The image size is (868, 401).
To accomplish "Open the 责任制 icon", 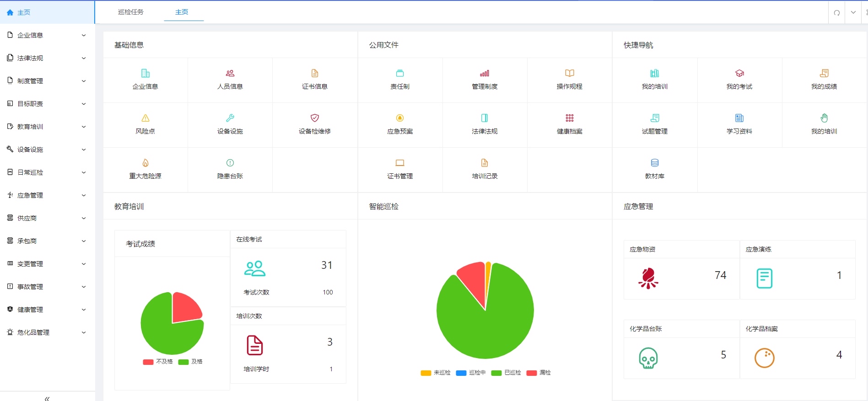I will (400, 73).
